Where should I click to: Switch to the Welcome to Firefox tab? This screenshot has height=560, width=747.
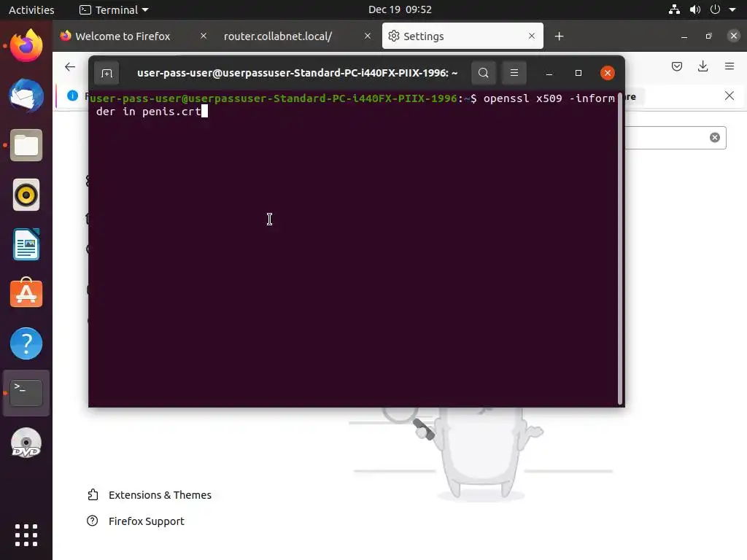pos(122,36)
